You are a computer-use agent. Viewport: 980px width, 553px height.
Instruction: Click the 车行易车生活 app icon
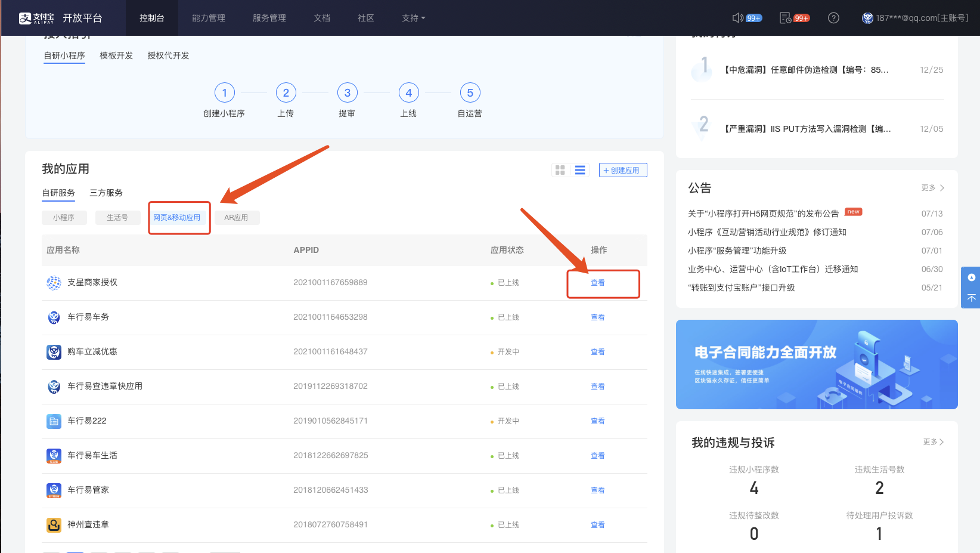pyautogui.click(x=54, y=456)
